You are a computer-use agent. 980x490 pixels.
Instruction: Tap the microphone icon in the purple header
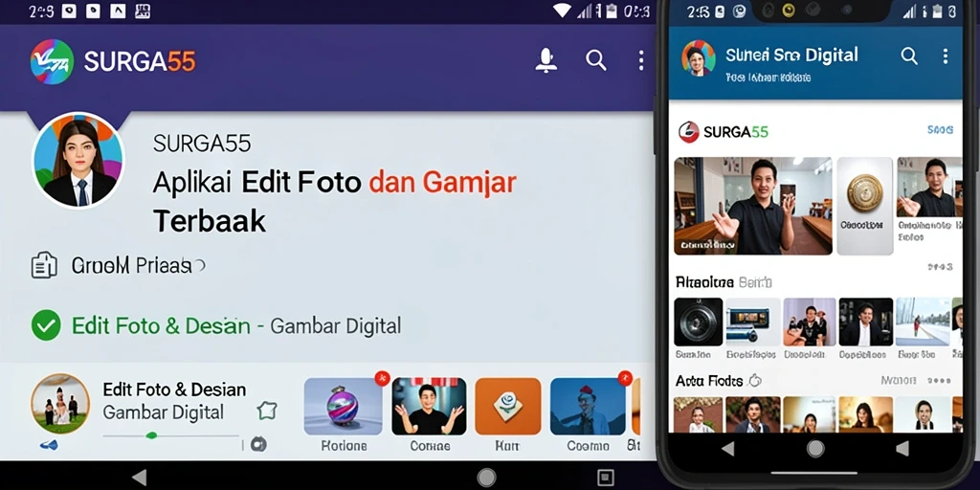546,60
